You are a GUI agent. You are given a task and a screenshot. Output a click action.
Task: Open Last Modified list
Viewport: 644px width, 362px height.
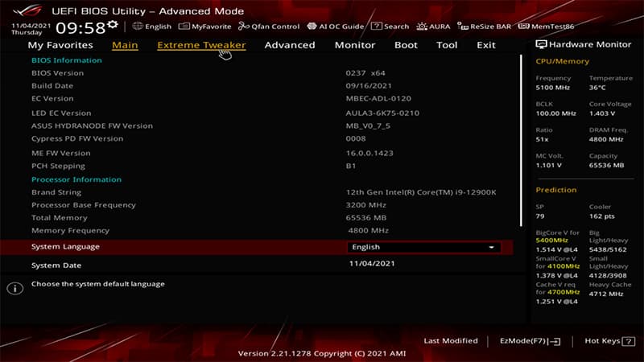pos(451,340)
